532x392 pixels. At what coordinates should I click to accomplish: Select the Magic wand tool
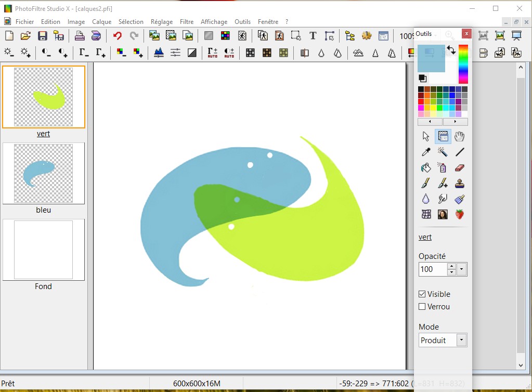point(443,152)
